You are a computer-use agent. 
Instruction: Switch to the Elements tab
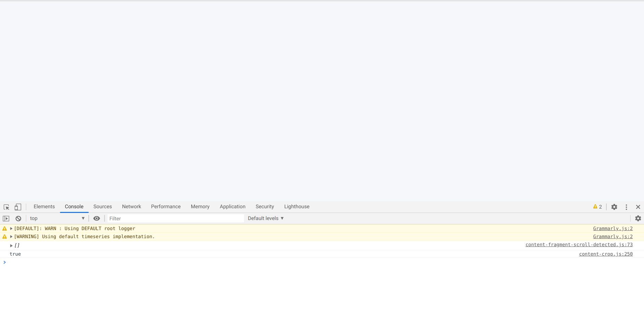pos(44,207)
